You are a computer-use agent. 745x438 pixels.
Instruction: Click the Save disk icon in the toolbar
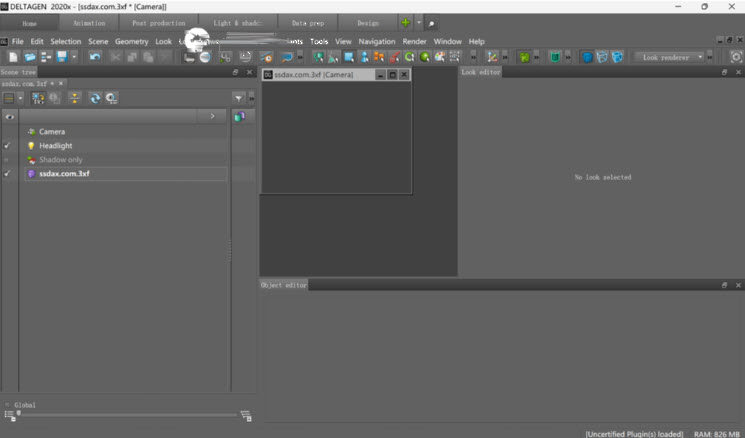coord(62,57)
